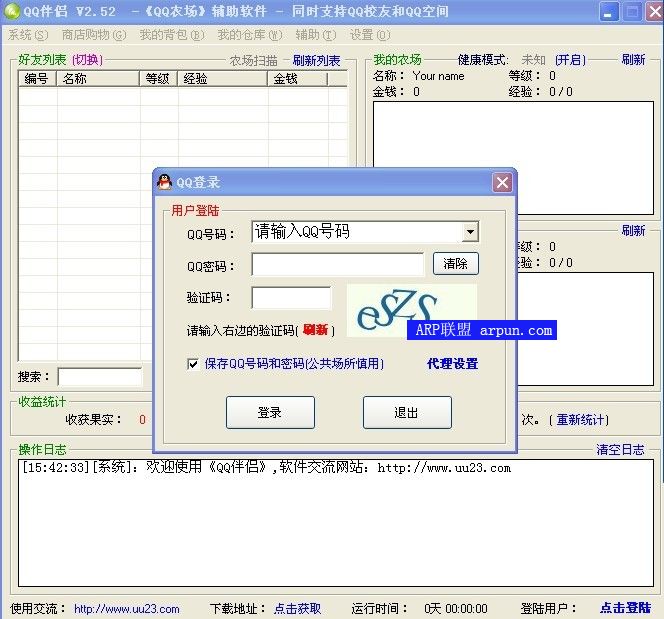Screen dimensions: 664x619
Task: Click the lower right panel 刷新 link
Action: (633, 230)
